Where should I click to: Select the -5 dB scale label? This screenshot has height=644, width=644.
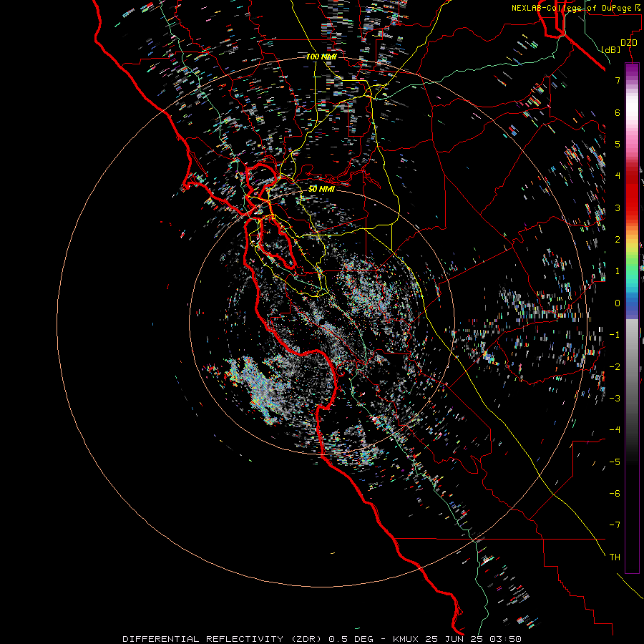[x=615, y=462]
